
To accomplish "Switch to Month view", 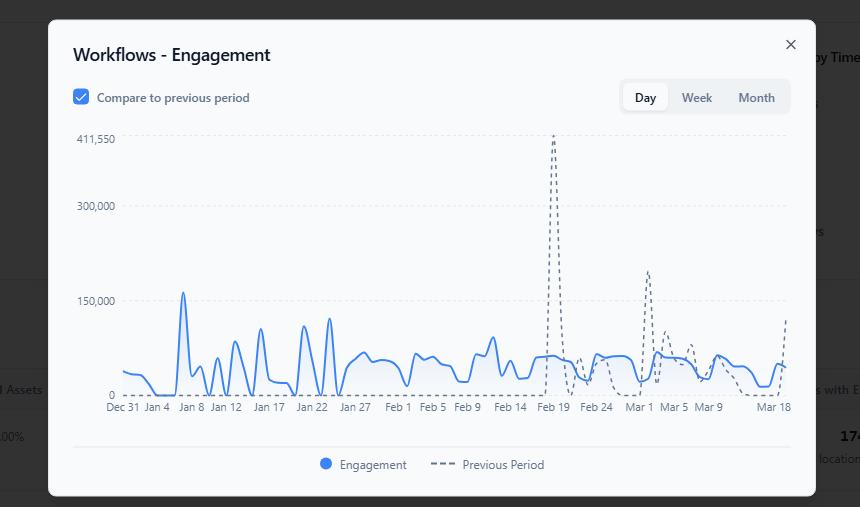I will [756, 97].
